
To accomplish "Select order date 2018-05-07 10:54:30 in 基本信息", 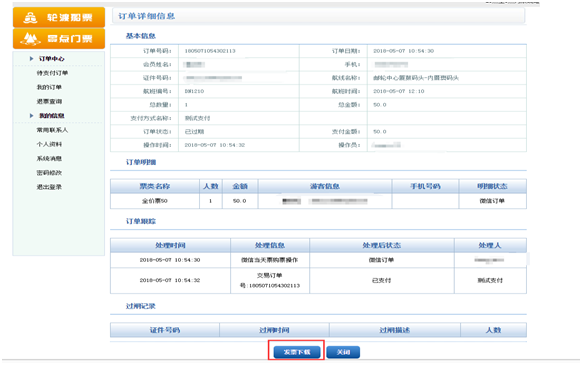I will pos(403,51).
